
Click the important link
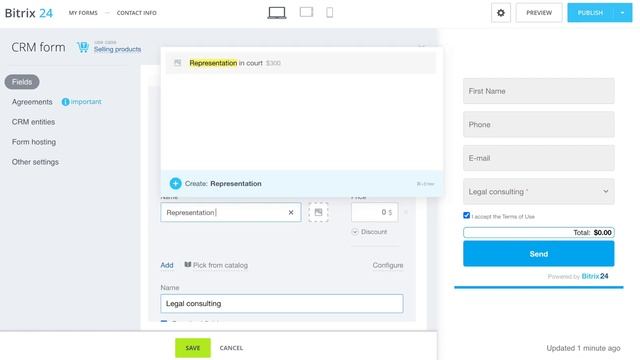point(86,102)
